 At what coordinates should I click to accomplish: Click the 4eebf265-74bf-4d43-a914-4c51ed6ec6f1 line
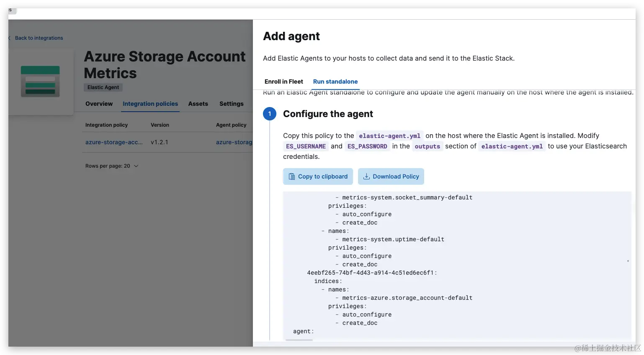pos(372,273)
